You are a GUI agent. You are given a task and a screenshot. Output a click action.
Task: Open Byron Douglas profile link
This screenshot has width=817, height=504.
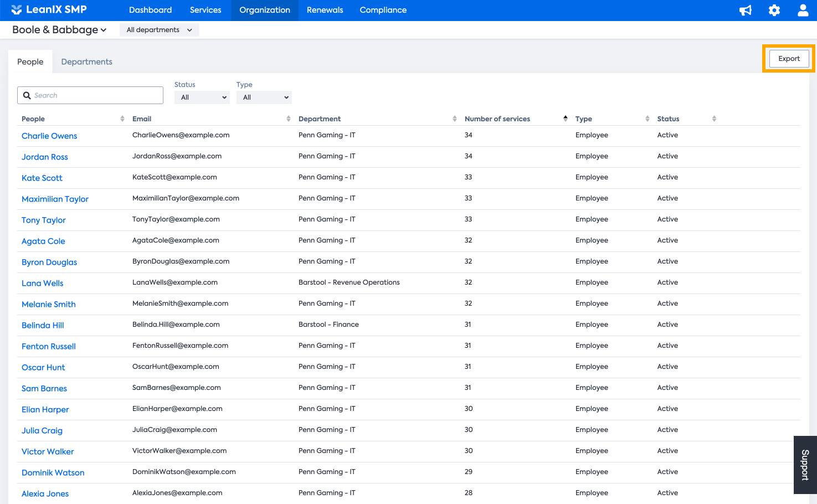[49, 262]
